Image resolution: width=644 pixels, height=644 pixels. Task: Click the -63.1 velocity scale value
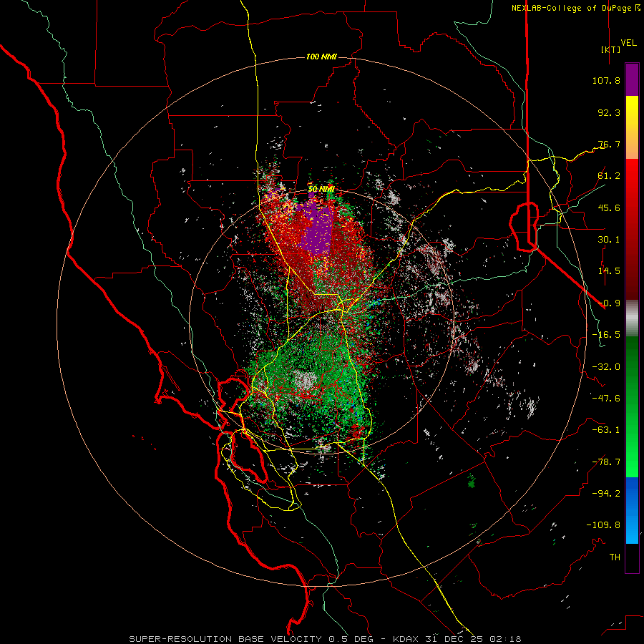coord(606,430)
